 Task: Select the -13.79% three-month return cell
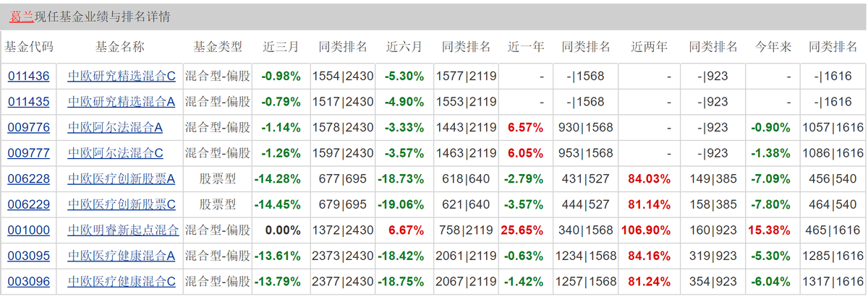tap(281, 282)
